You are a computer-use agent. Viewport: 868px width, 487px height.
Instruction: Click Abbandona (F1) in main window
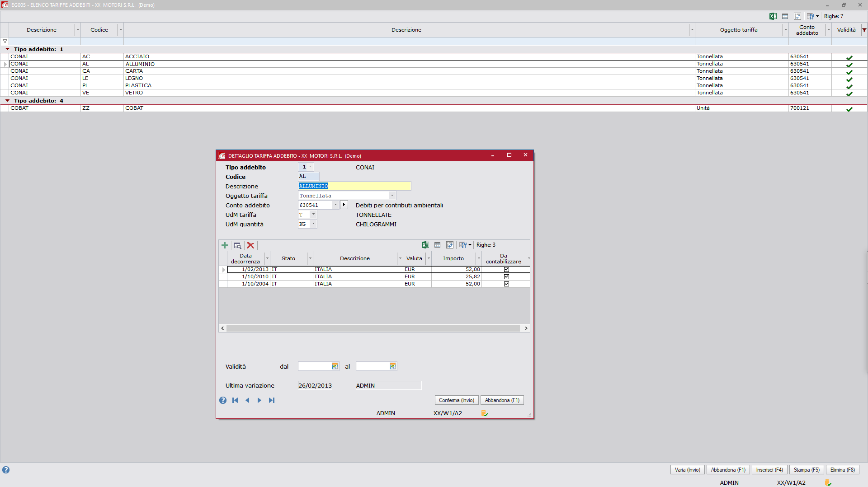pyautogui.click(x=728, y=470)
